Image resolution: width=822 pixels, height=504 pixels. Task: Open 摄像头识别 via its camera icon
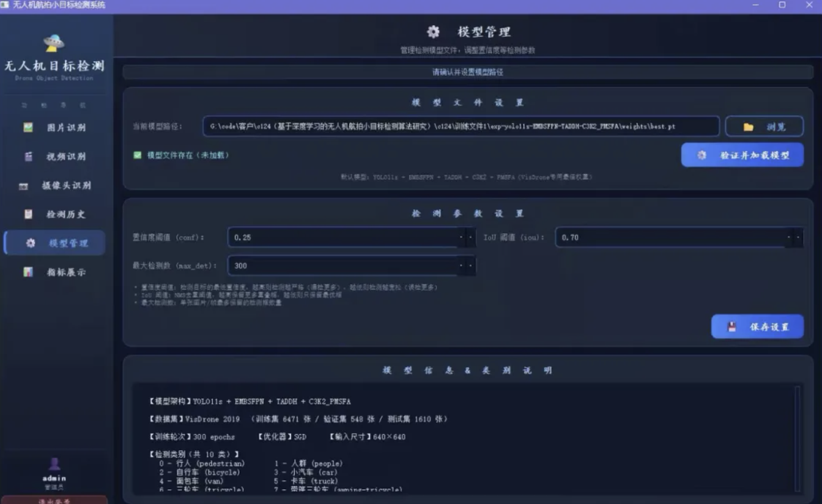tap(24, 186)
